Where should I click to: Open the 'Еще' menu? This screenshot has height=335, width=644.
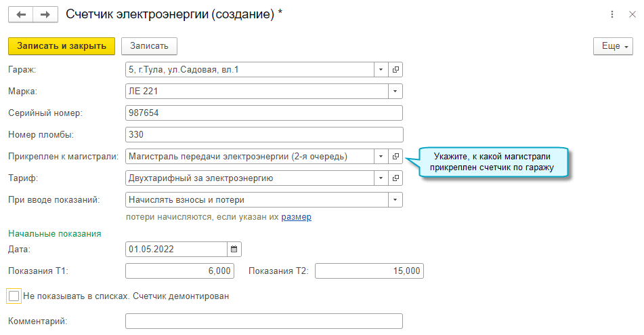pos(612,46)
